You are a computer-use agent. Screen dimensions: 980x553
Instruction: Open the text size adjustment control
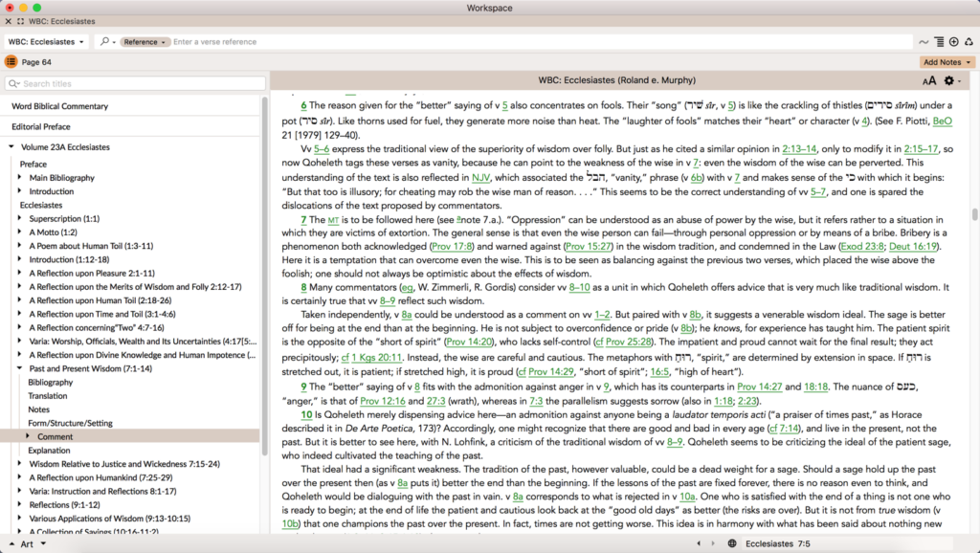pyautogui.click(x=929, y=81)
